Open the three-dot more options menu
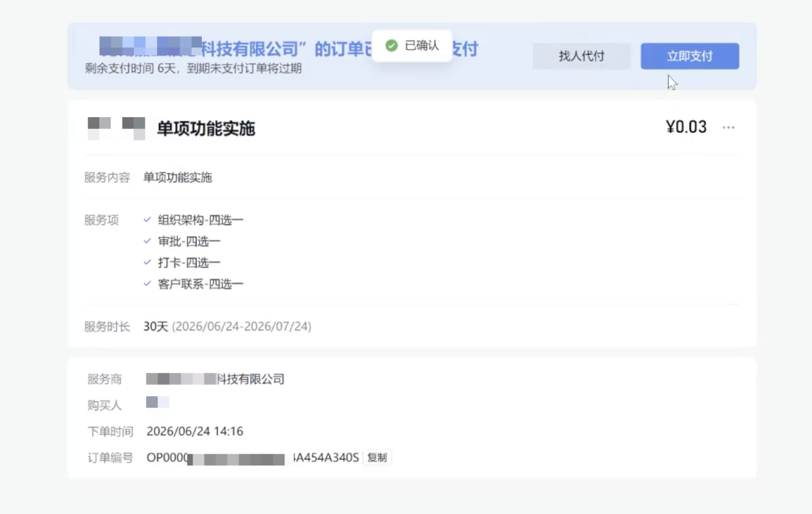The width and height of the screenshot is (812, 514). point(728,128)
